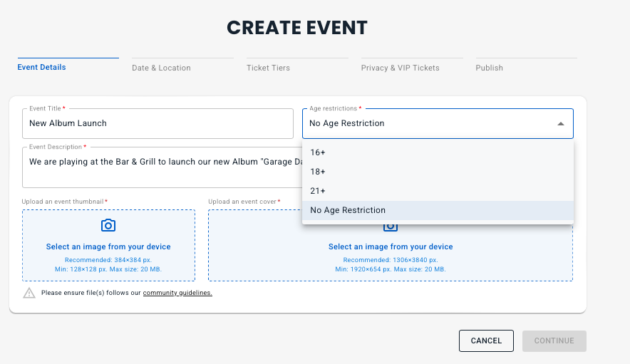Select 21+ from the age list
The height and width of the screenshot is (364, 630).
438,191
